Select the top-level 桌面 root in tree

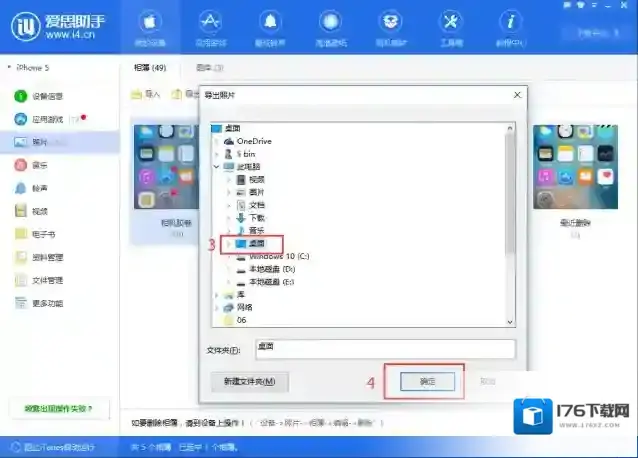226,129
